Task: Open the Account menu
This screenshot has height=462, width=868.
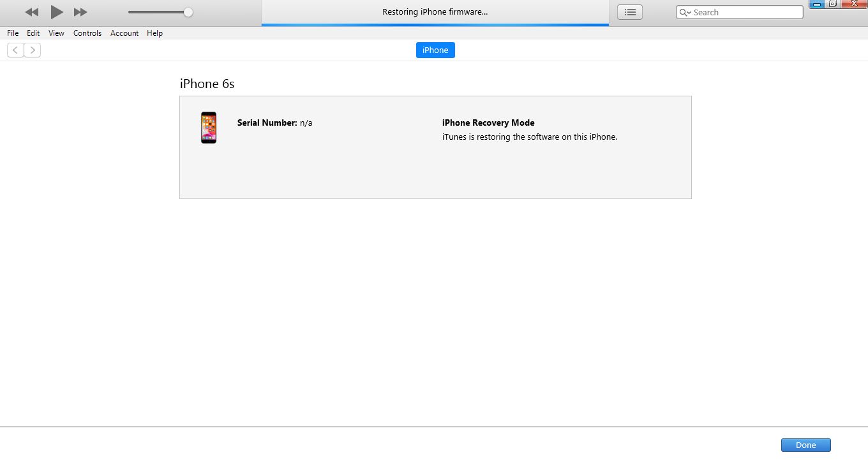Action: click(x=124, y=33)
